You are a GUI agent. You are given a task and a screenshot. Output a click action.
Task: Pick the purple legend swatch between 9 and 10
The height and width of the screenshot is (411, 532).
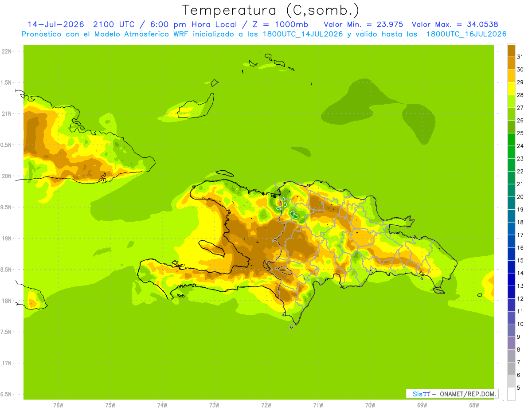(x=511, y=330)
